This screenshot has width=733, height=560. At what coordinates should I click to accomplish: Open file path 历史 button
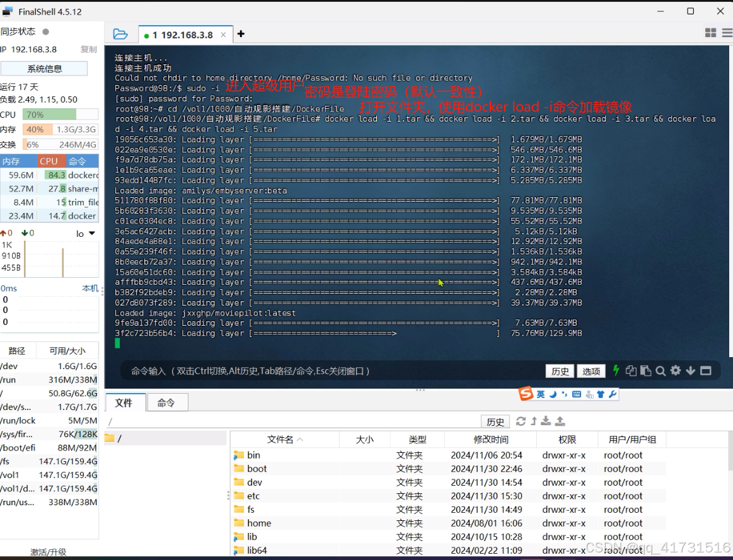495,422
